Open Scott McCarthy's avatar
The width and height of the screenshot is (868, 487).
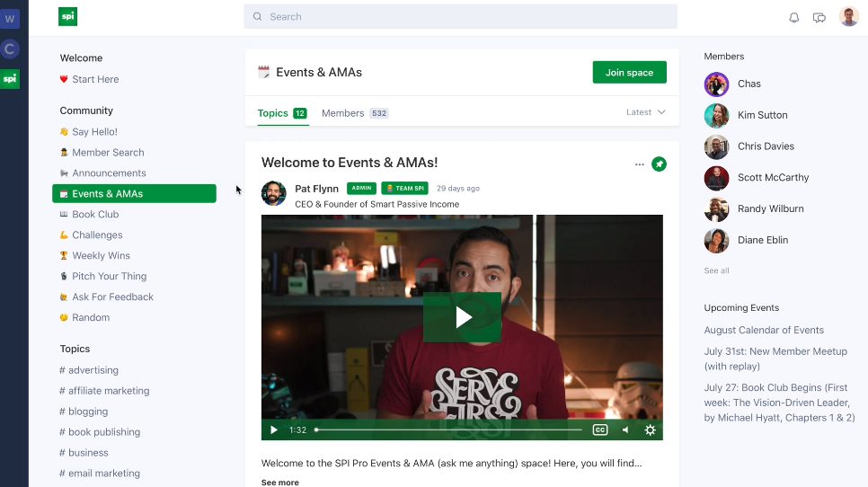coord(716,178)
